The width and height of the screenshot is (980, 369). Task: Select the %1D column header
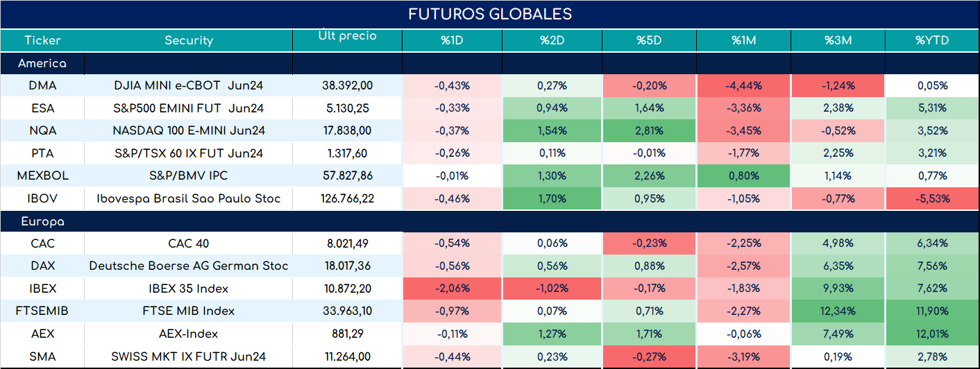[452, 40]
